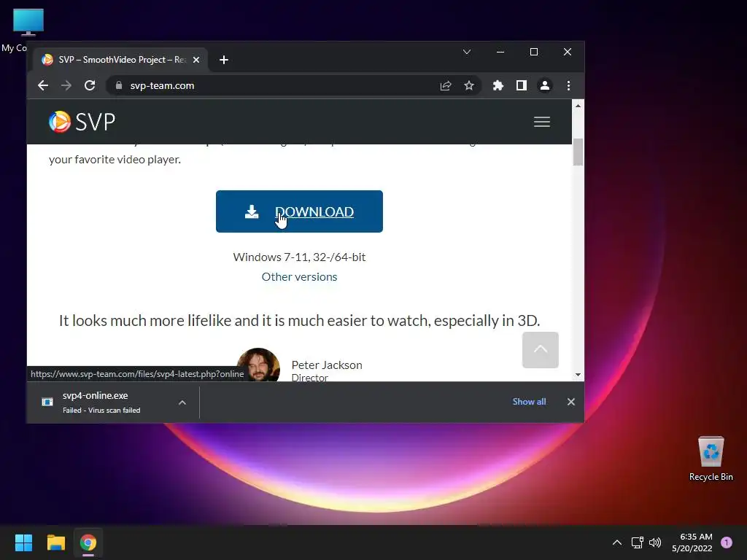747x560 pixels.
Task: Go back with Chrome's back arrow
Action: (43, 86)
